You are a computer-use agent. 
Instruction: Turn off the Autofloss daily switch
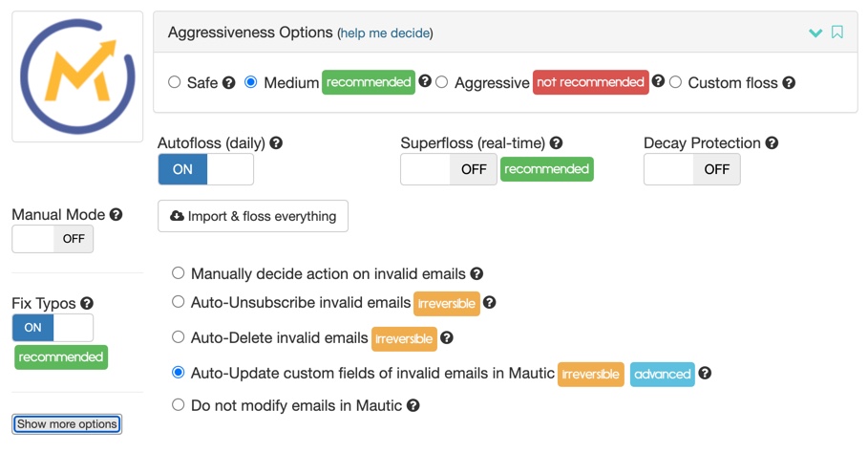206,169
